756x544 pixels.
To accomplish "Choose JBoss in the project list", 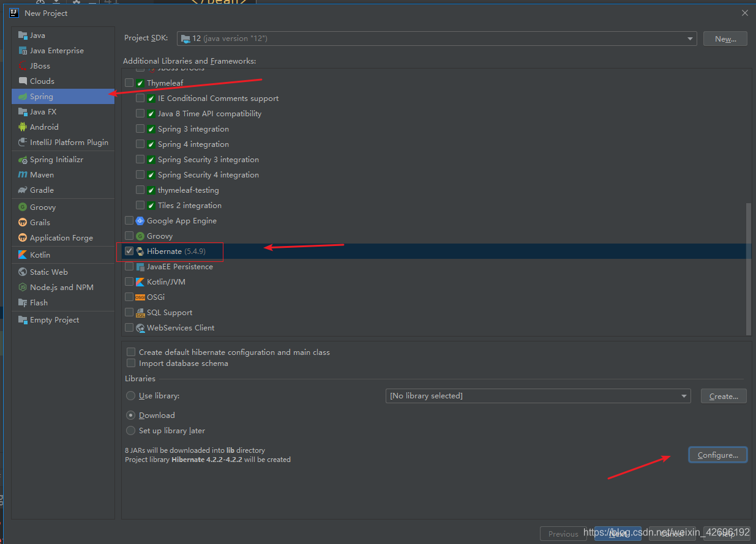I will click(x=63, y=66).
